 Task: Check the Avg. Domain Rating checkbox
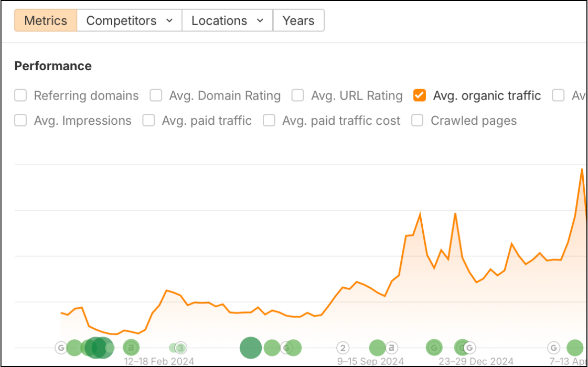(156, 95)
